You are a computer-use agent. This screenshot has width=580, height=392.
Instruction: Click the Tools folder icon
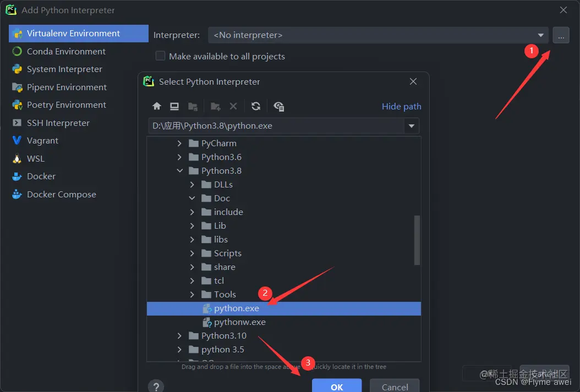point(206,295)
